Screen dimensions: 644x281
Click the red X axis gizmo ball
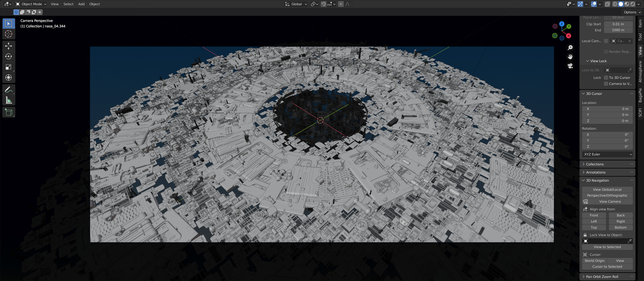click(568, 36)
